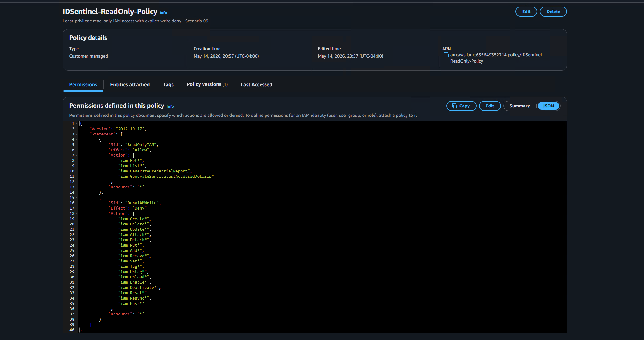Screen dimensions: 644x340
Task: Copy the policy ARN with the copy icon
Action: [446, 55]
